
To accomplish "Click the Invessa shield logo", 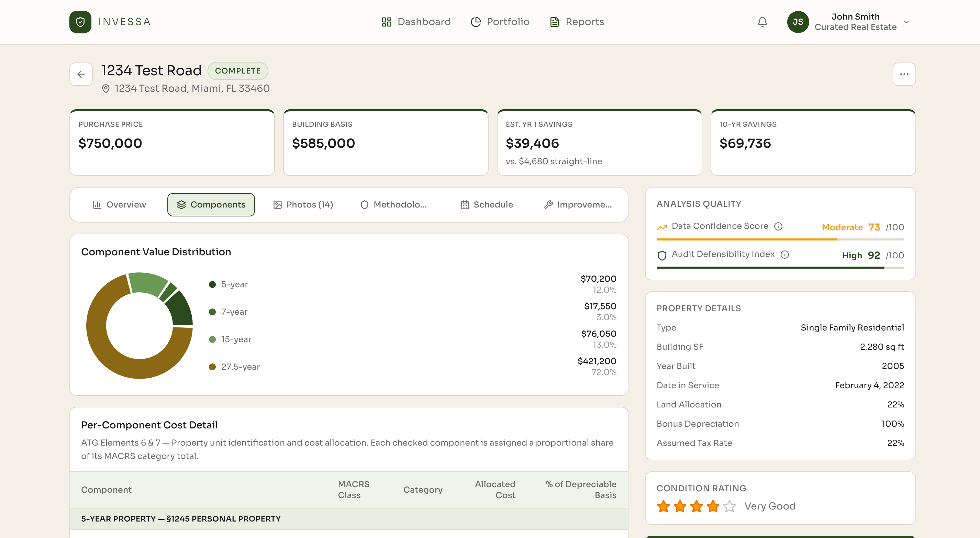I will coord(80,22).
